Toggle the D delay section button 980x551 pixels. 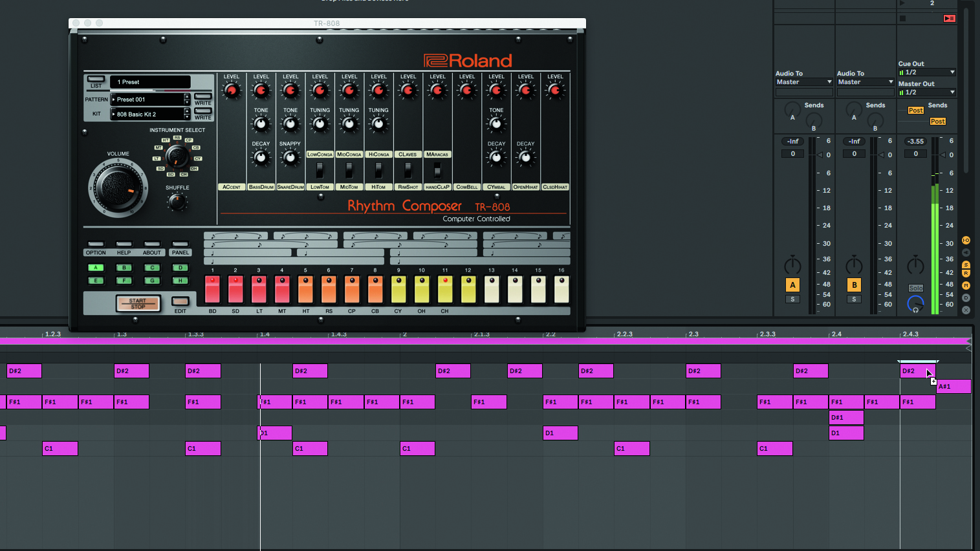(x=966, y=297)
